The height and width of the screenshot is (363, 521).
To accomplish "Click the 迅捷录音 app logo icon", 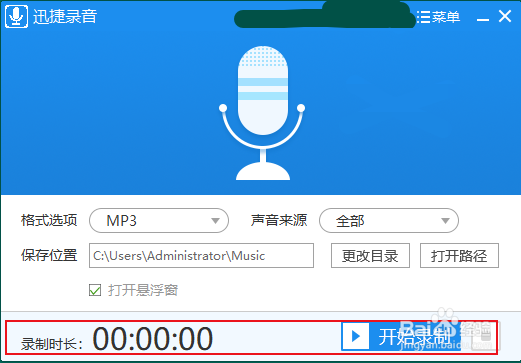I will [16, 16].
